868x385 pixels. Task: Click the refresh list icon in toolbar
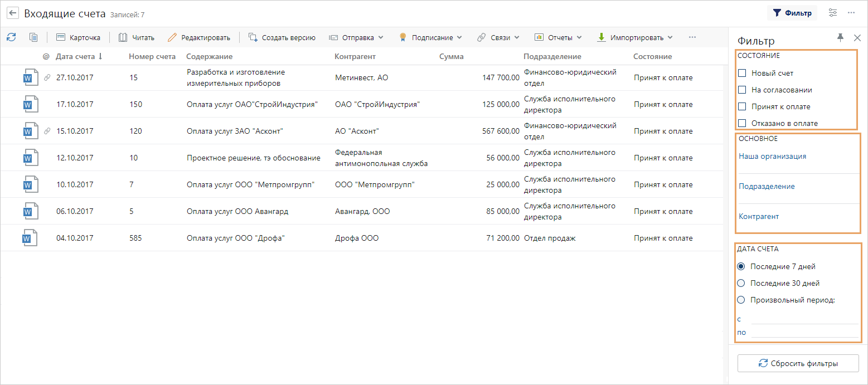point(11,37)
